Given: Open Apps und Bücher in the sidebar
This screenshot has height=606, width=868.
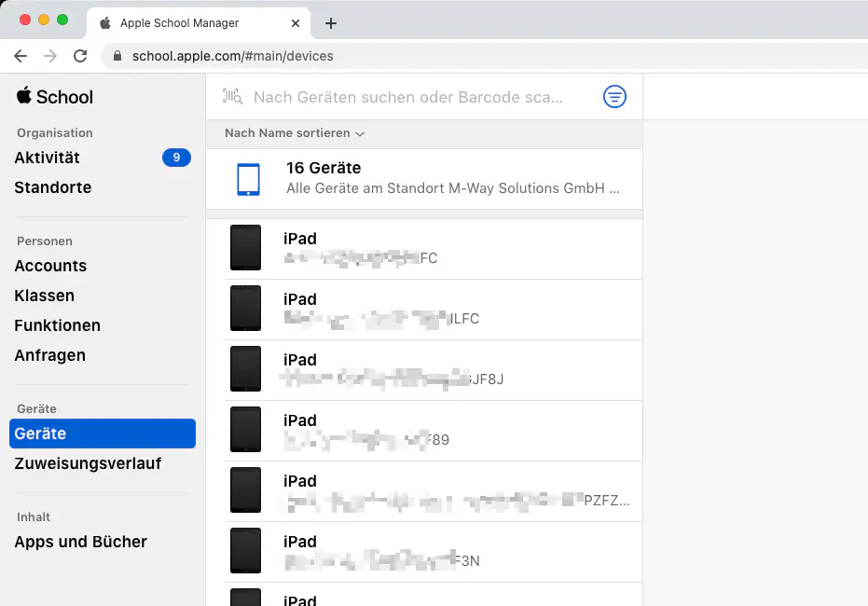Looking at the screenshot, I should tap(81, 542).
